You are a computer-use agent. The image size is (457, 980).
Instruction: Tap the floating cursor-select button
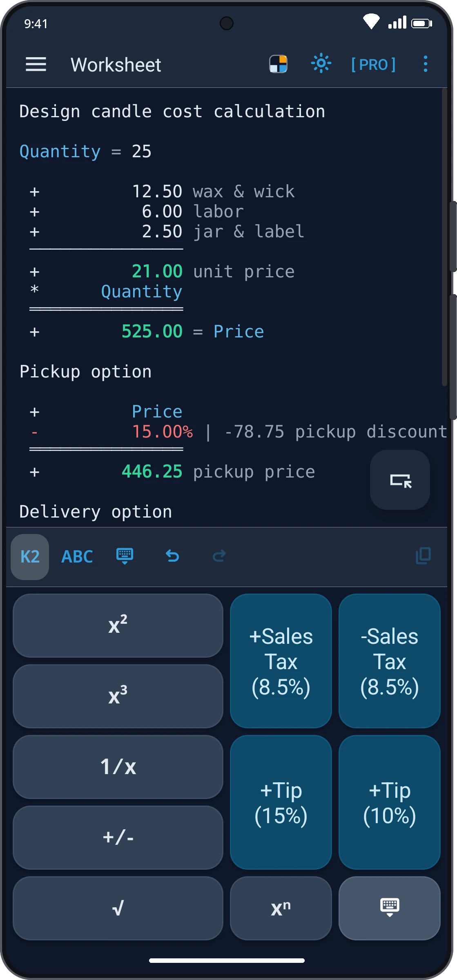point(400,480)
